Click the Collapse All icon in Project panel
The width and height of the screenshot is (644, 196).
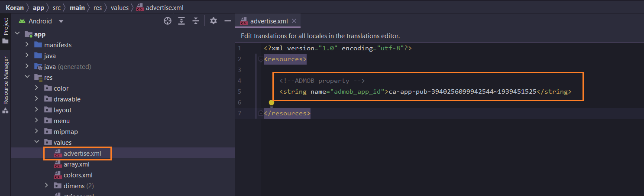point(196,21)
